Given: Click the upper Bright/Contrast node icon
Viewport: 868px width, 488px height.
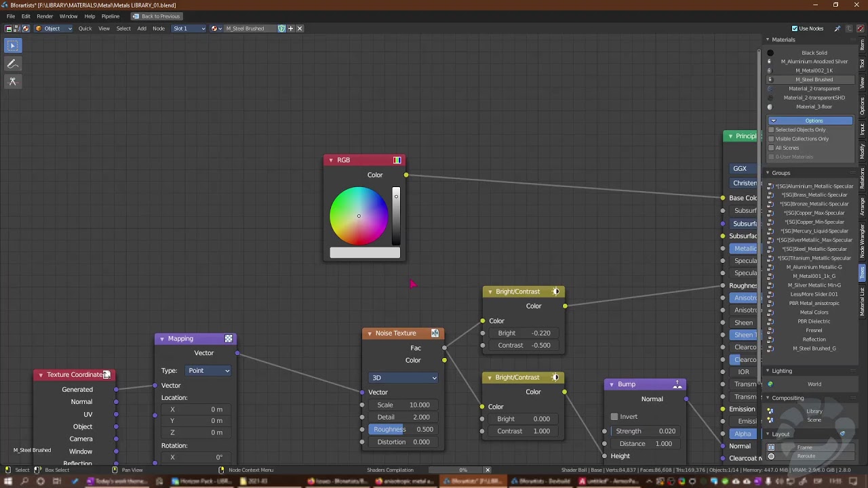Looking at the screenshot, I should tap(556, 291).
